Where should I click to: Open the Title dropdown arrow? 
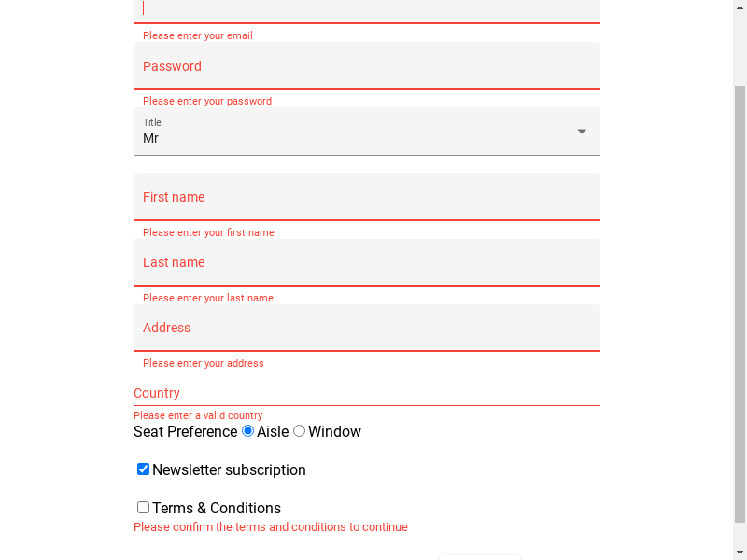581,132
